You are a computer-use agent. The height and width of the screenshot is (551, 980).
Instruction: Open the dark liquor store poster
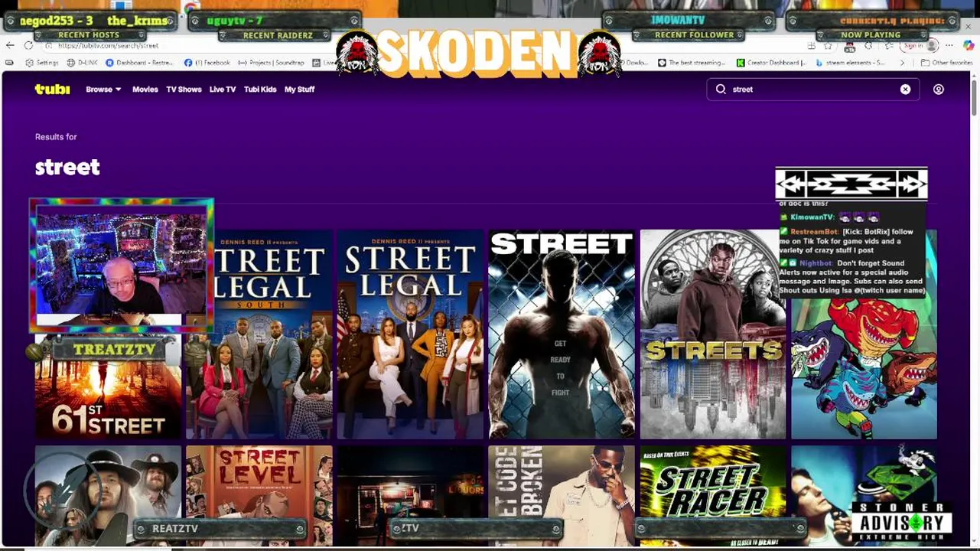tap(410, 495)
